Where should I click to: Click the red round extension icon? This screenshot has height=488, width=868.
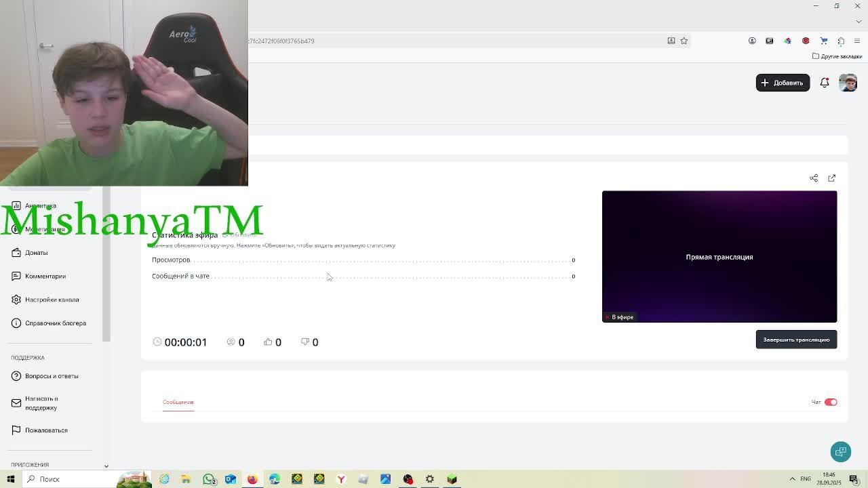[806, 41]
